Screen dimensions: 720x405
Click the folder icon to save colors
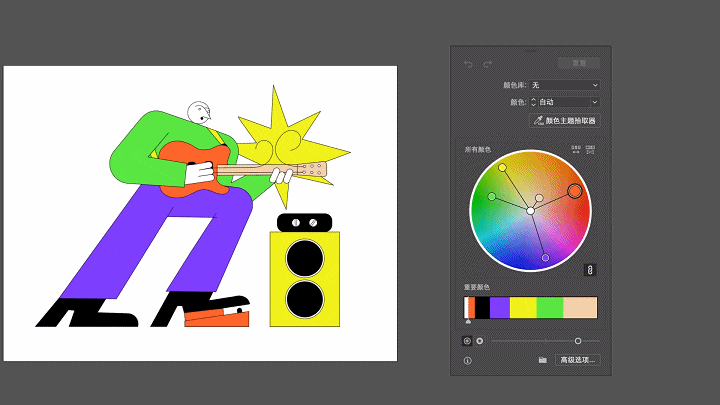pyautogui.click(x=542, y=359)
